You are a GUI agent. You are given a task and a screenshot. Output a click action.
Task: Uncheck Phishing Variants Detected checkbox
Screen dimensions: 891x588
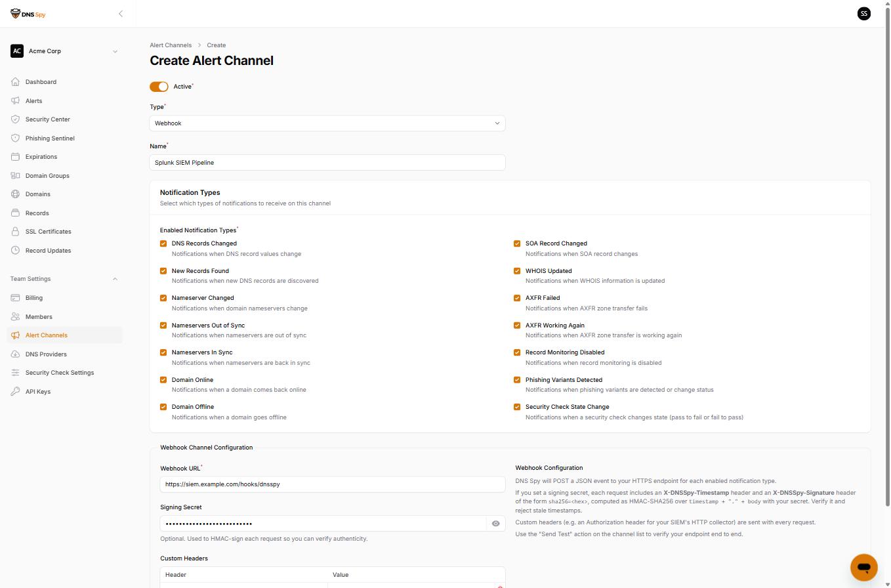517,380
